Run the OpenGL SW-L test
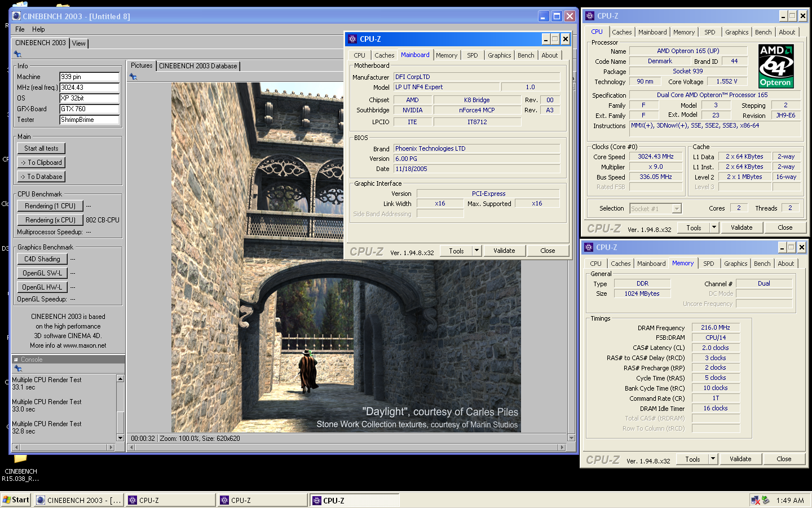 (42, 273)
